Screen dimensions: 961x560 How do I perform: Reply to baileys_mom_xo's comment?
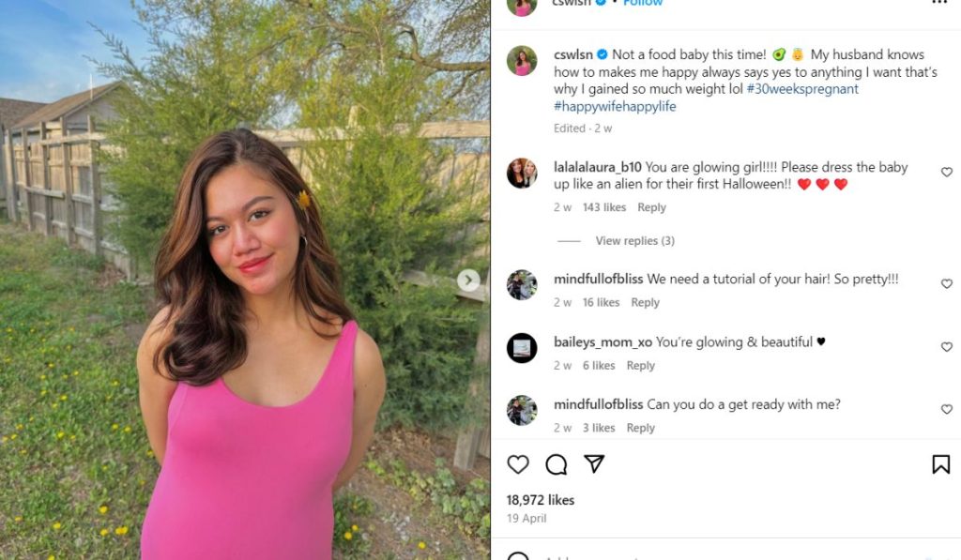pyautogui.click(x=641, y=365)
